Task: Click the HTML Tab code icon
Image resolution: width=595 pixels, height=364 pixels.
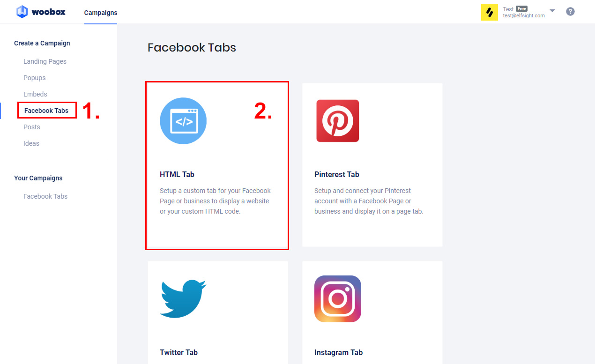Action: (x=183, y=121)
